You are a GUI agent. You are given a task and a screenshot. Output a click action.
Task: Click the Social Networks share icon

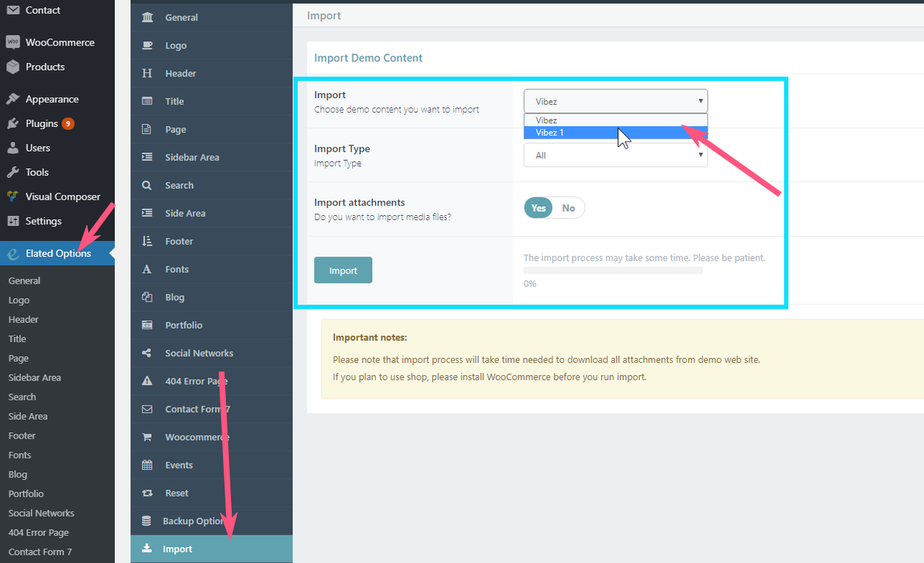coord(147,353)
